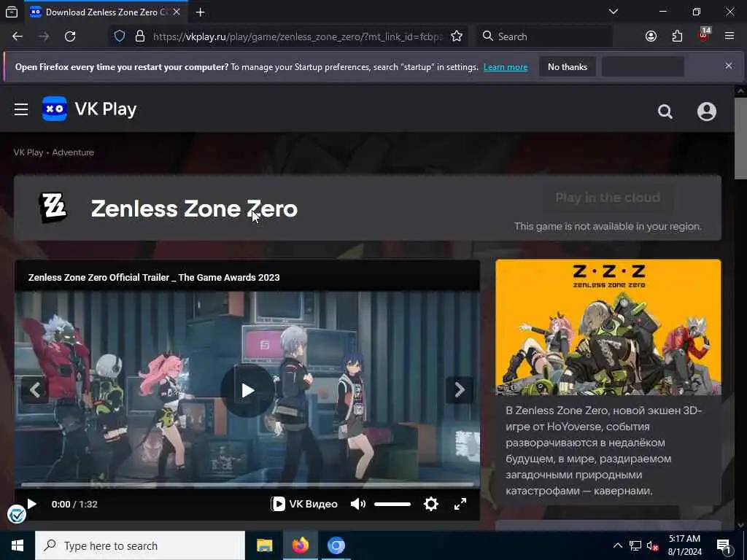List all tabs dropdown arrow
The width and height of the screenshot is (747, 560).
point(614,12)
